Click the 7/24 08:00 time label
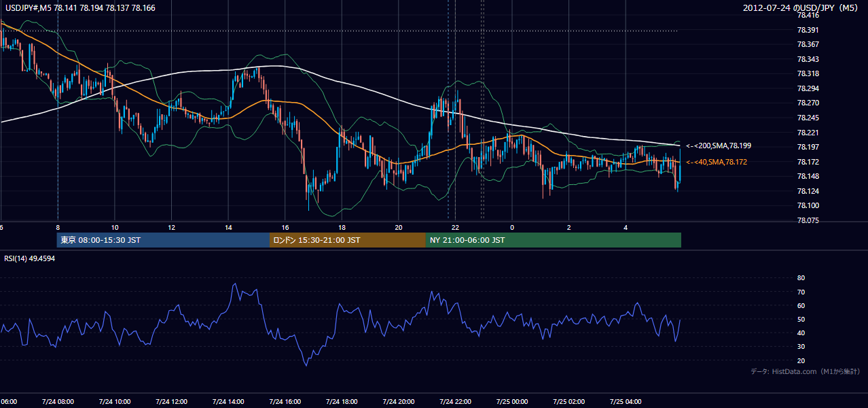The width and height of the screenshot is (868, 408). pyautogui.click(x=58, y=401)
